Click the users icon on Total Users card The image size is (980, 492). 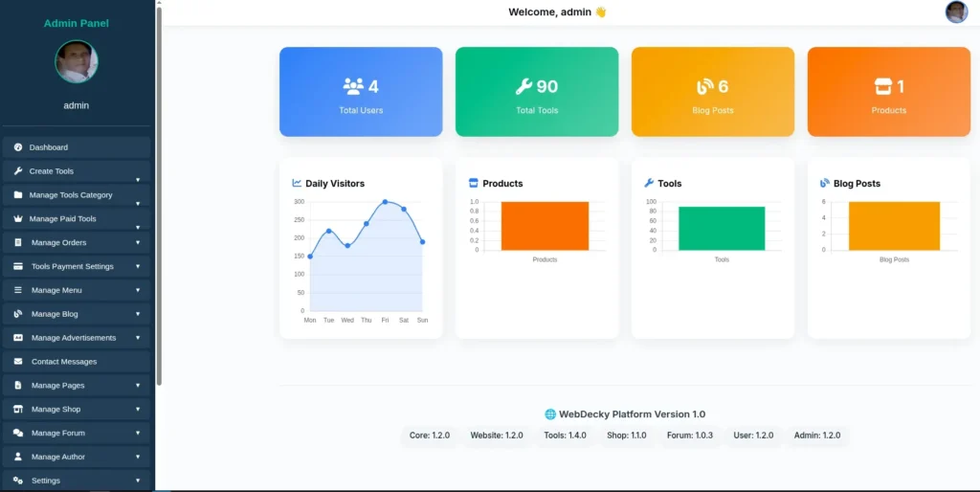click(353, 86)
